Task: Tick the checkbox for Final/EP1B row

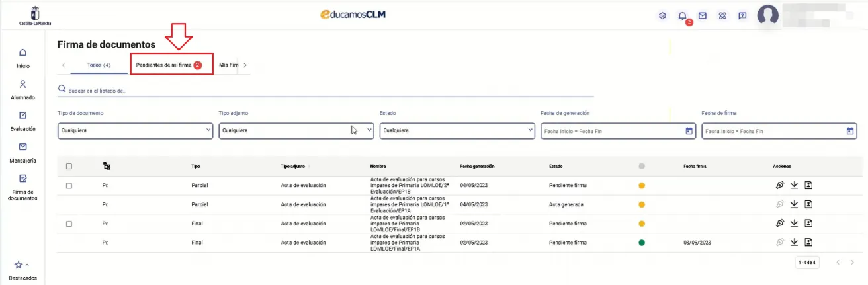Action: [x=69, y=224]
